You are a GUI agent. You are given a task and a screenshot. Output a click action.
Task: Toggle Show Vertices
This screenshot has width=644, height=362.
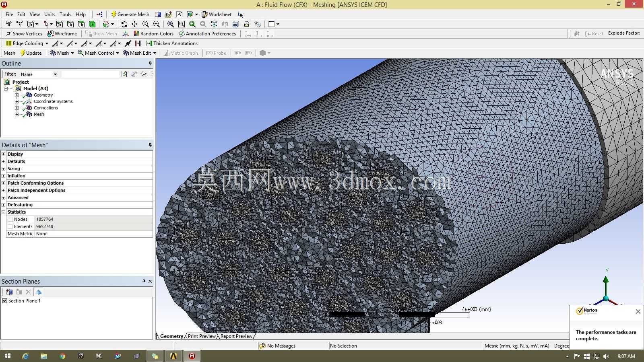coord(24,34)
